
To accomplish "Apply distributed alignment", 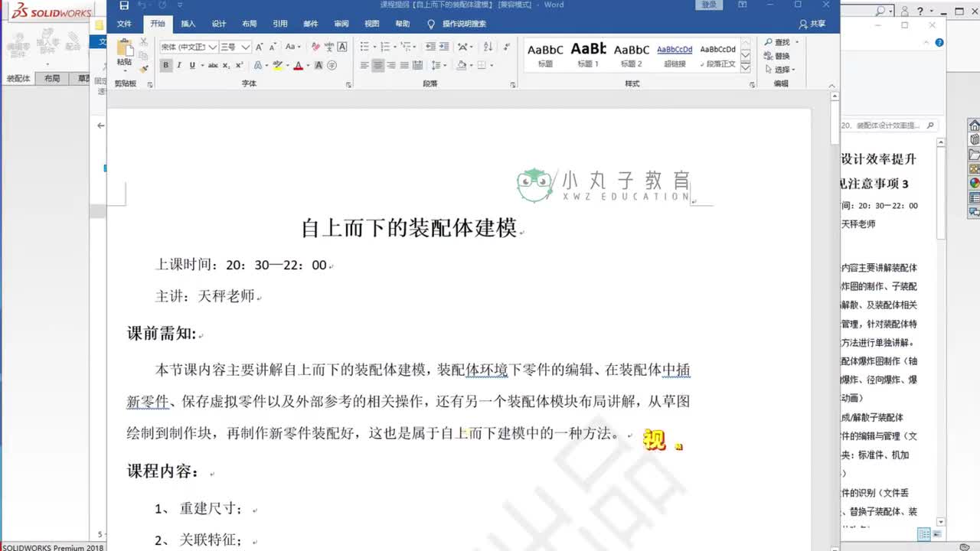I will tap(417, 66).
